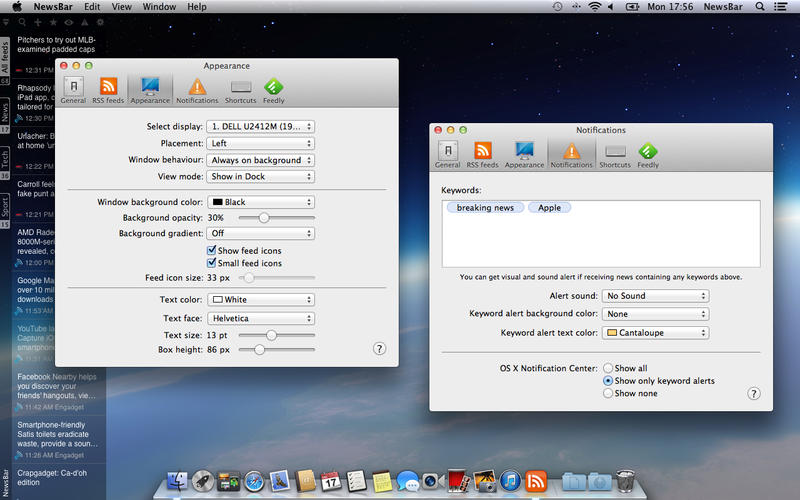800x500 pixels.
Task: Click the eye icon in NewsBar toolbar
Action: (x=69, y=22)
